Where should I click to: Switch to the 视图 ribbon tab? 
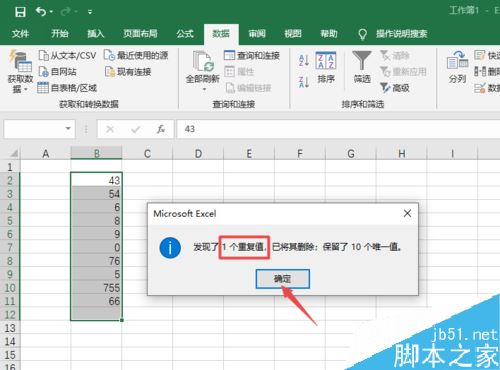[x=293, y=34]
